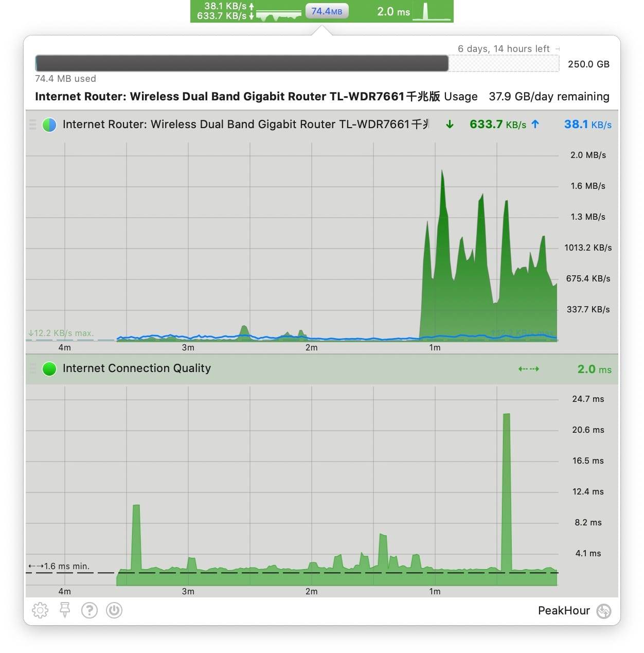Click the PeakHour text label
This screenshot has height=653, width=644.
(563, 611)
